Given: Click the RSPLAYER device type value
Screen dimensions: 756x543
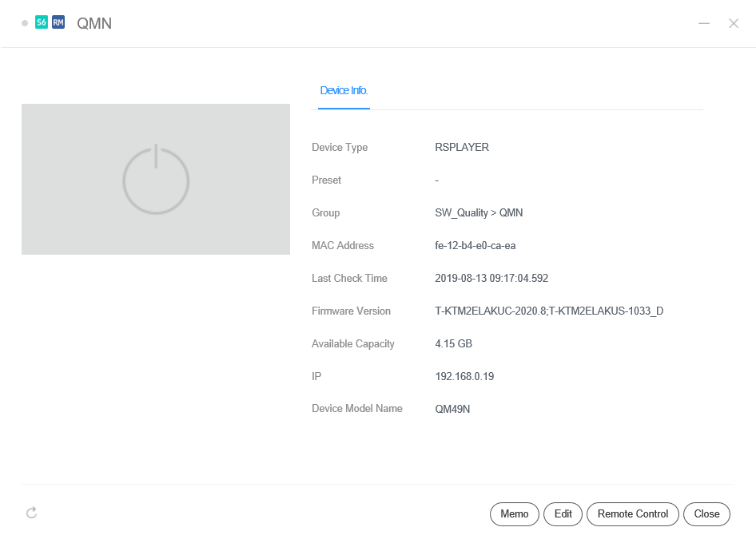Looking at the screenshot, I should 462,148.
